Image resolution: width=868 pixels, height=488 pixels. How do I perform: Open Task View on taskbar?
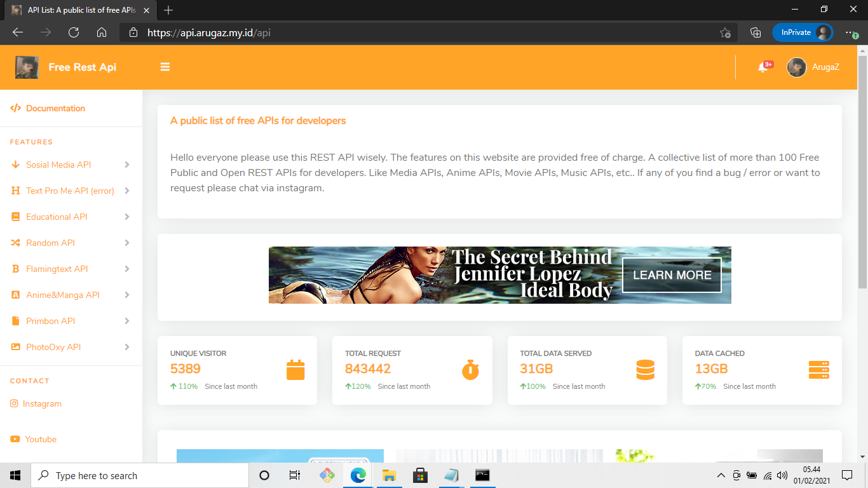(295, 475)
